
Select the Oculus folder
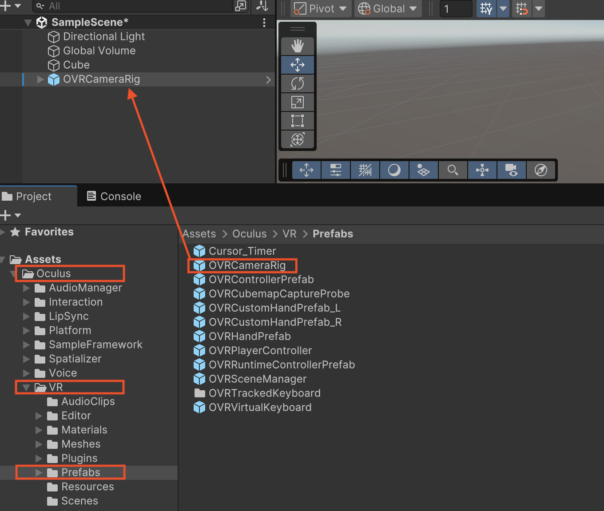(x=54, y=273)
